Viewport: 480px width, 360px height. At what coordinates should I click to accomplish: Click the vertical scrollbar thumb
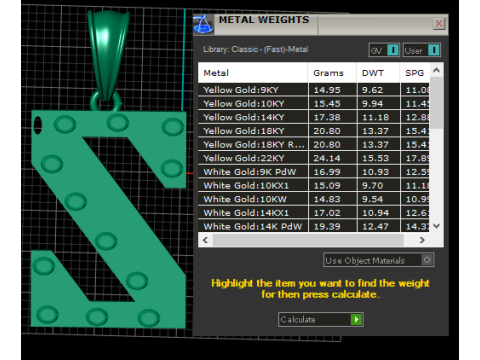[x=436, y=103]
